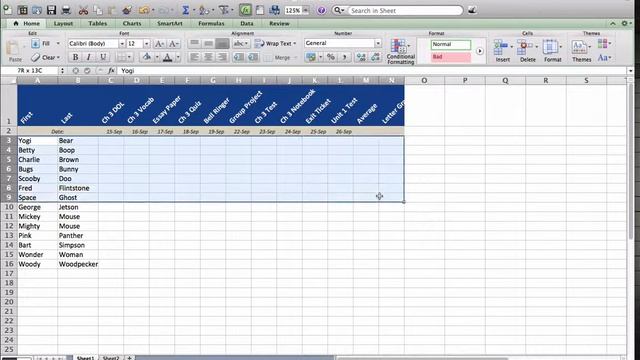Open the 125% zoom dropdown

[x=306, y=10]
